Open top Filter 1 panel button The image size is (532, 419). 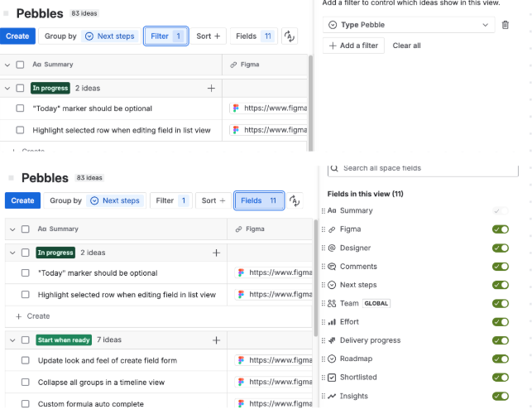[166, 36]
